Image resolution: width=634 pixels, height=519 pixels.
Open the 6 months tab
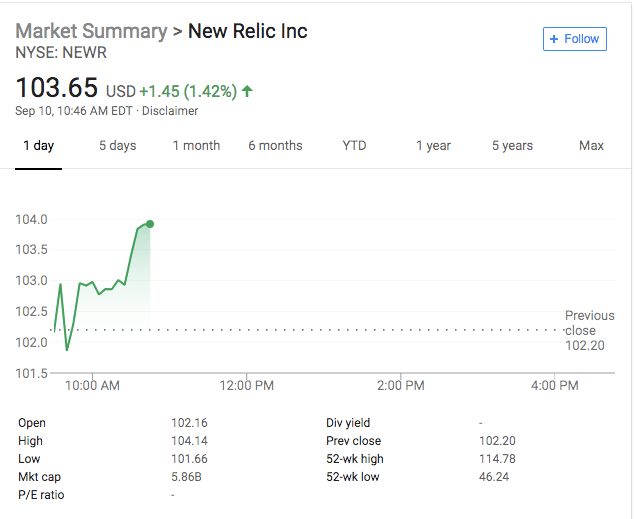pyautogui.click(x=275, y=146)
